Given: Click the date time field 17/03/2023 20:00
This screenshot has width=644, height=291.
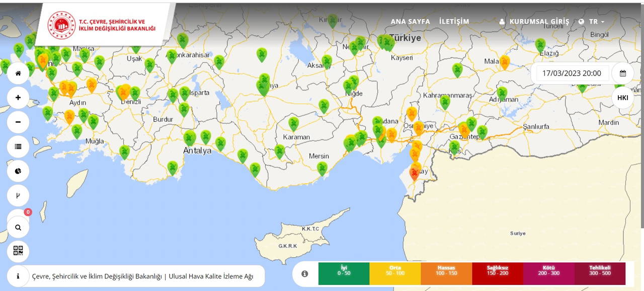Looking at the screenshot, I should pos(571,74).
